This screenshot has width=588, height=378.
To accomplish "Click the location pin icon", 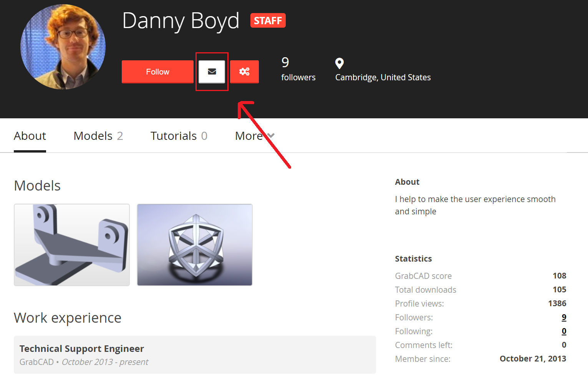I will tap(339, 63).
